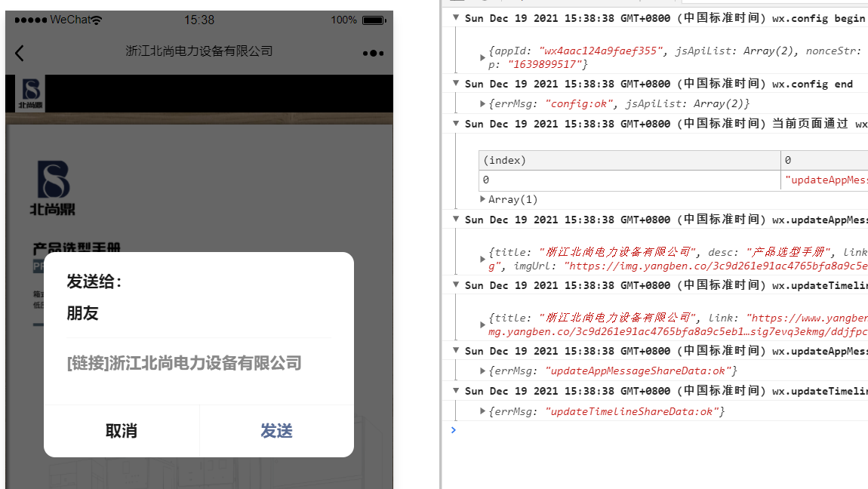Click the 发送给: label in dialog

click(x=94, y=281)
